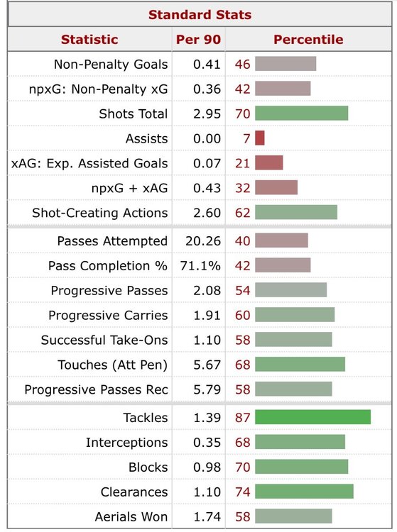Select the Per 90 column header
Screen dimensions: 397x532
point(198,39)
